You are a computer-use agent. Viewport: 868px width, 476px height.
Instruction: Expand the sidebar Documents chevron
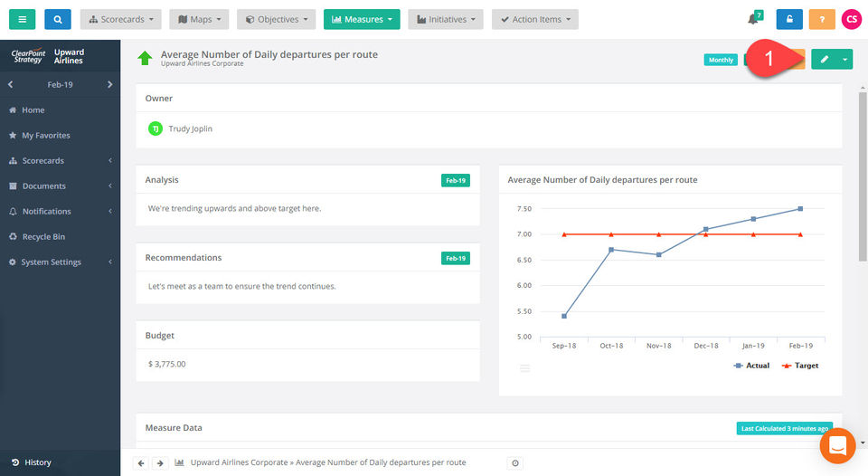pyautogui.click(x=110, y=186)
